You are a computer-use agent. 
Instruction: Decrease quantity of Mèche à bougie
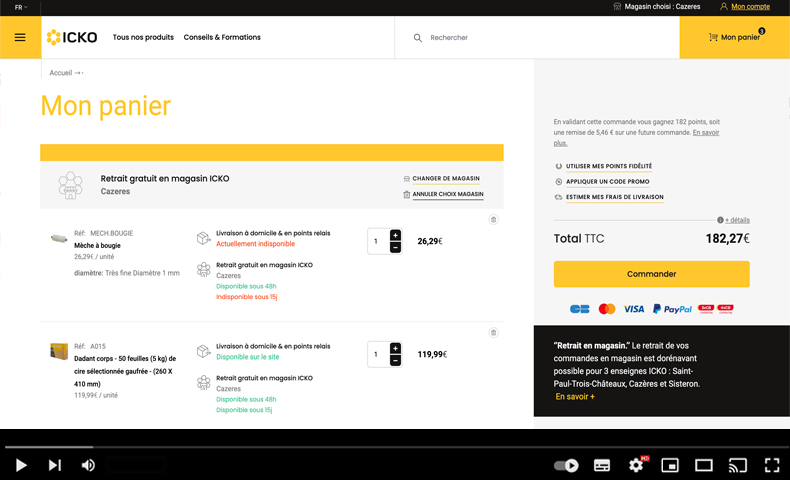click(396, 247)
